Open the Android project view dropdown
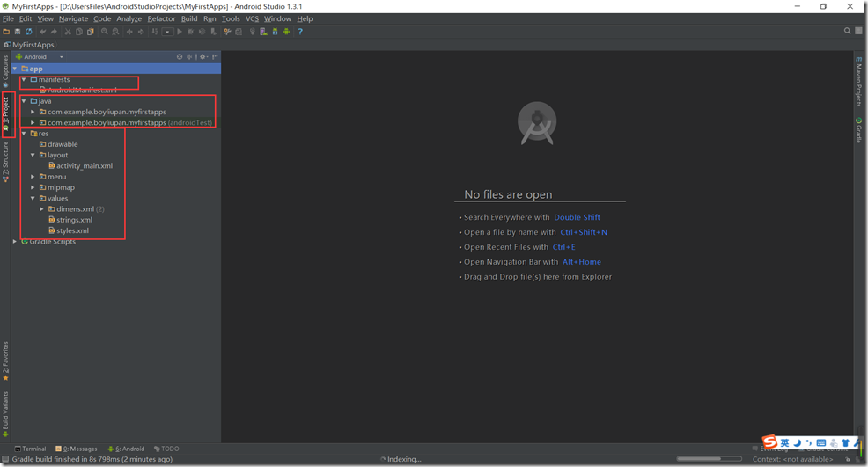This screenshot has width=868, height=467. pyautogui.click(x=40, y=57)
